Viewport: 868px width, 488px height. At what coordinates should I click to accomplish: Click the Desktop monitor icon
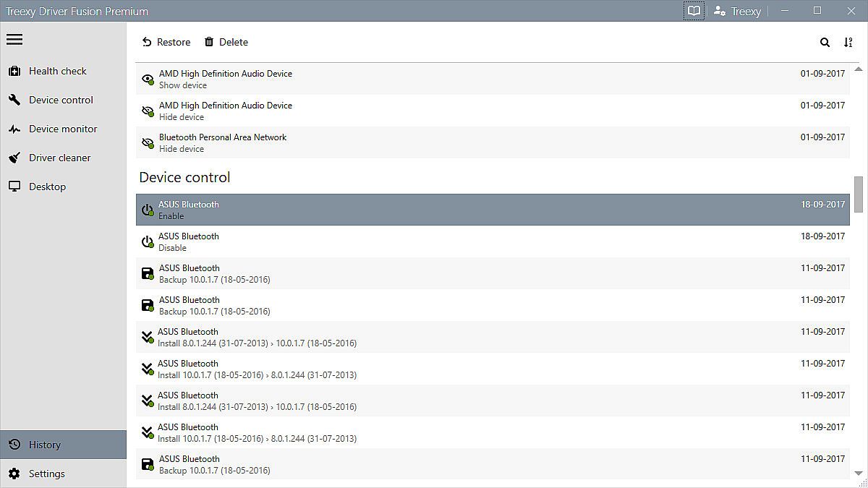click(14, 187)
